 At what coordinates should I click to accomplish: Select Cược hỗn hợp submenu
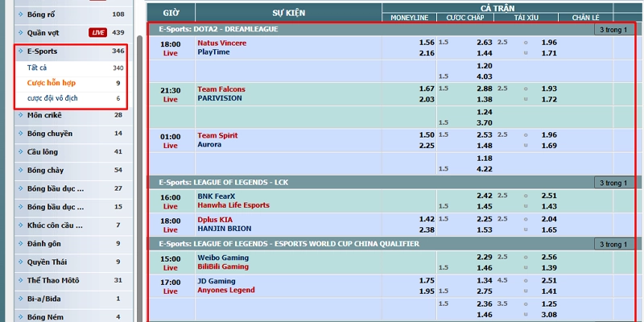[x=52, y=83]
